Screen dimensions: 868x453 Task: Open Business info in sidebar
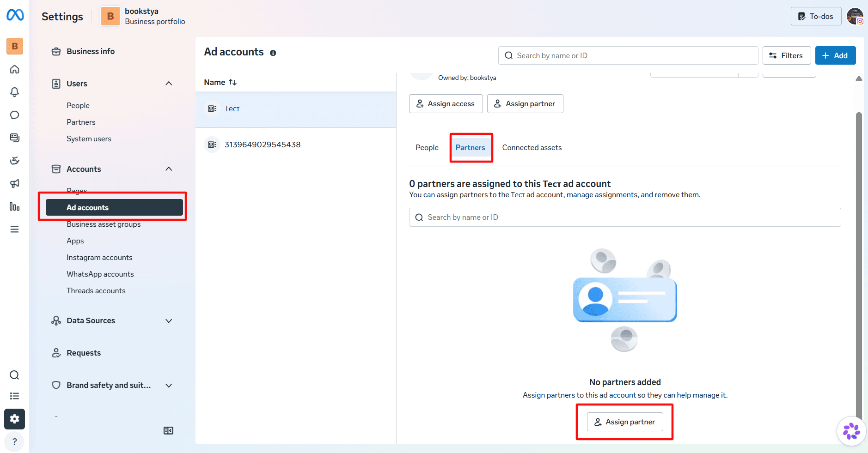click(91, 51)
